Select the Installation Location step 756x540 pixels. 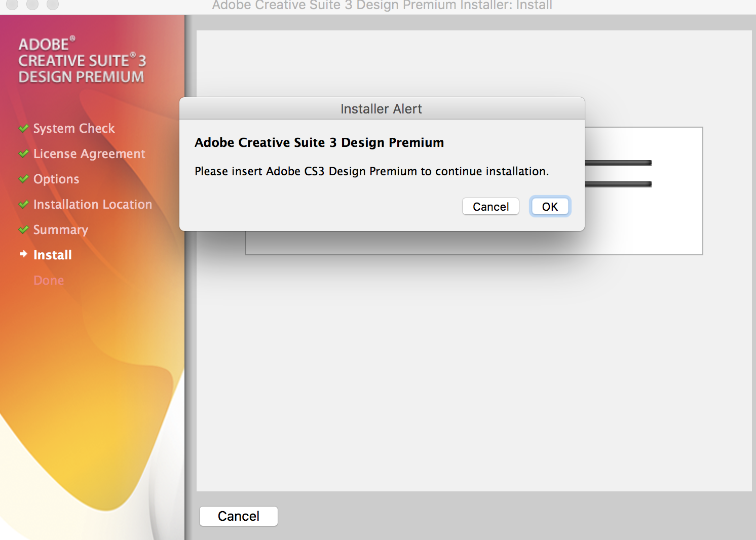pyautogui.click(x=93, y=204)
